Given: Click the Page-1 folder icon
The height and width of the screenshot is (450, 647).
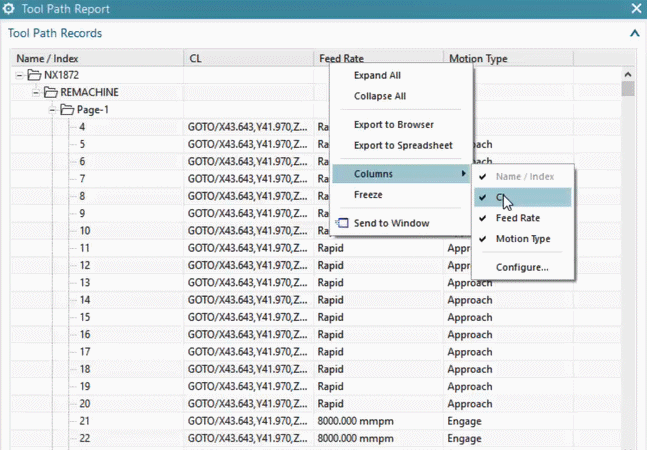Looking at the screenshot, I should click(x=67, y=110).
